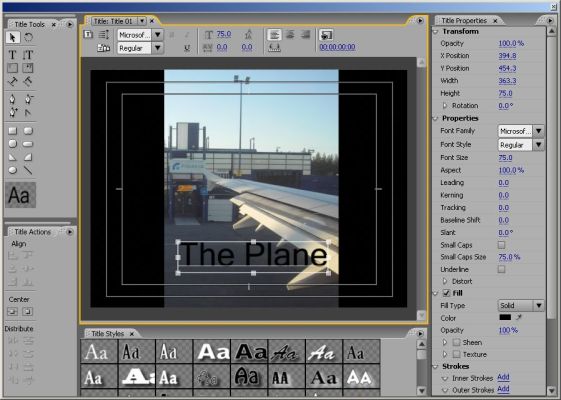Open the Fill Type Solid dropdown
Image resolution: width=561 pixels, height=400 pixels.
(x=521, y=306)
